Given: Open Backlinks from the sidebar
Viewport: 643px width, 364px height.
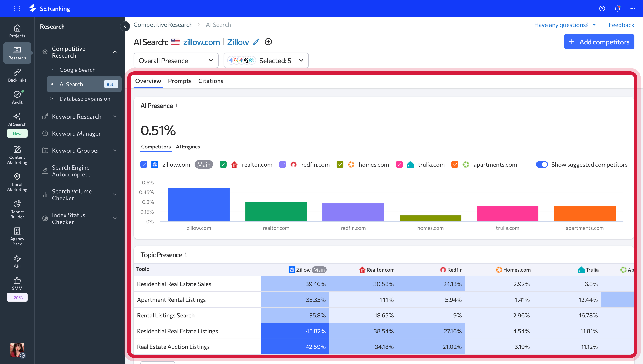Looking at the screenshot, I should [x=17, y=75].
